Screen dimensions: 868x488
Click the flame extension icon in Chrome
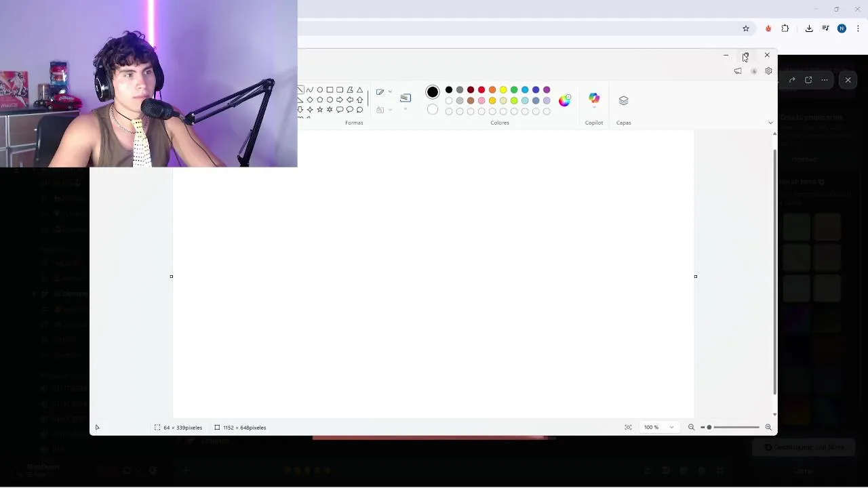tap(768, 28)
